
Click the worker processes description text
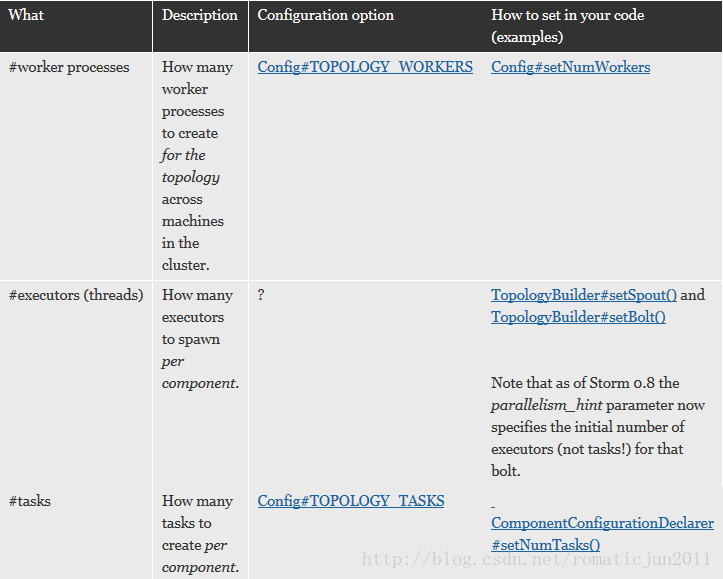[x=197, y=166]
